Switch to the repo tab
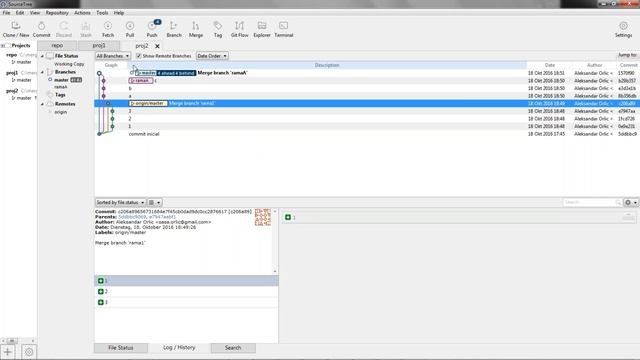 [57, 46]
